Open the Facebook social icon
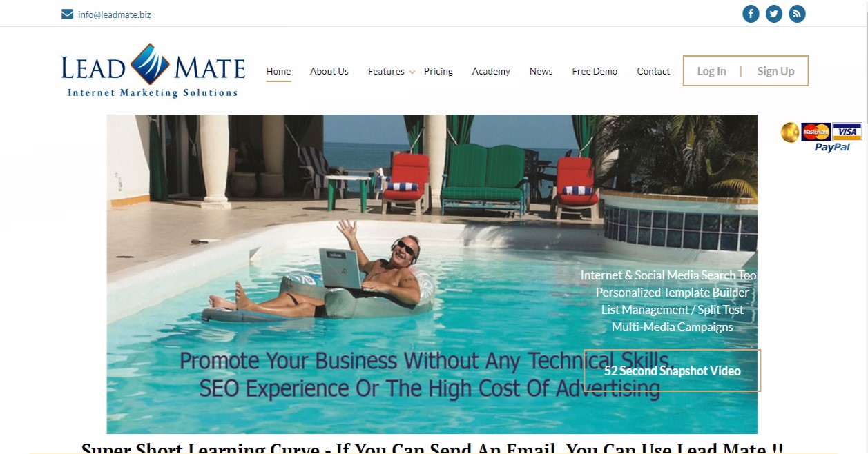 [751, 14]
